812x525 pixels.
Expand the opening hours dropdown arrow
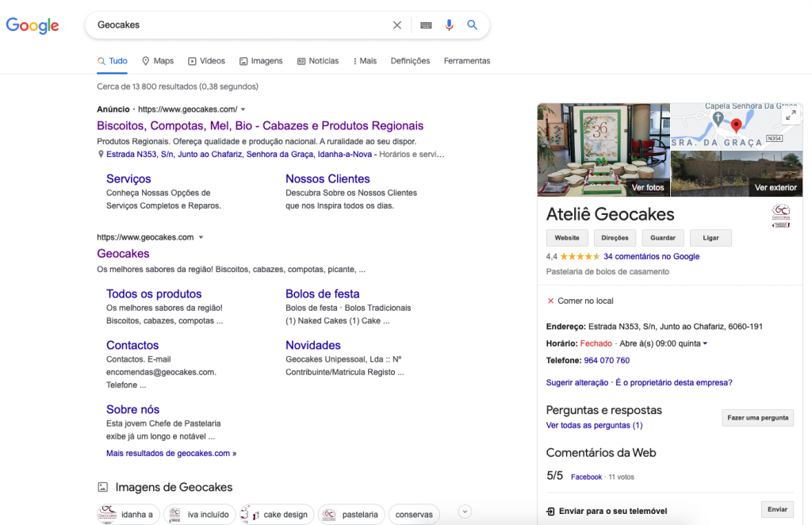click(x=705, y=343)
